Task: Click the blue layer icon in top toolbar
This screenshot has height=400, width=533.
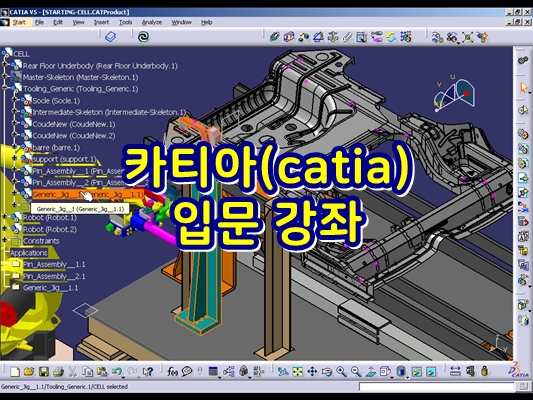Action: pos(110,37)
